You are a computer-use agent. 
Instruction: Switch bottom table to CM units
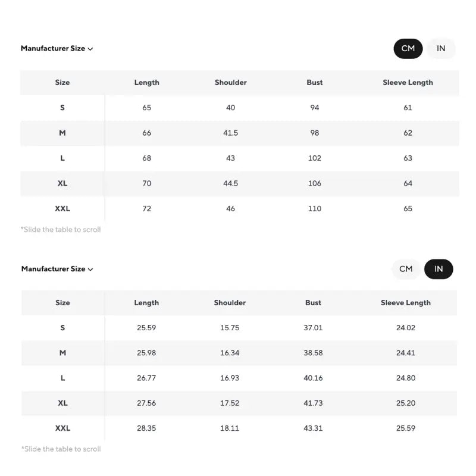point(406,269)
